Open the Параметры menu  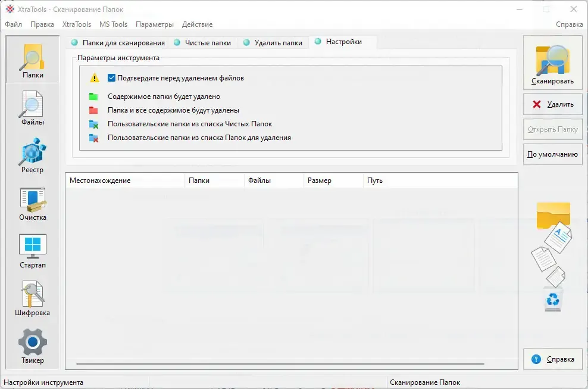coord(155,24)
